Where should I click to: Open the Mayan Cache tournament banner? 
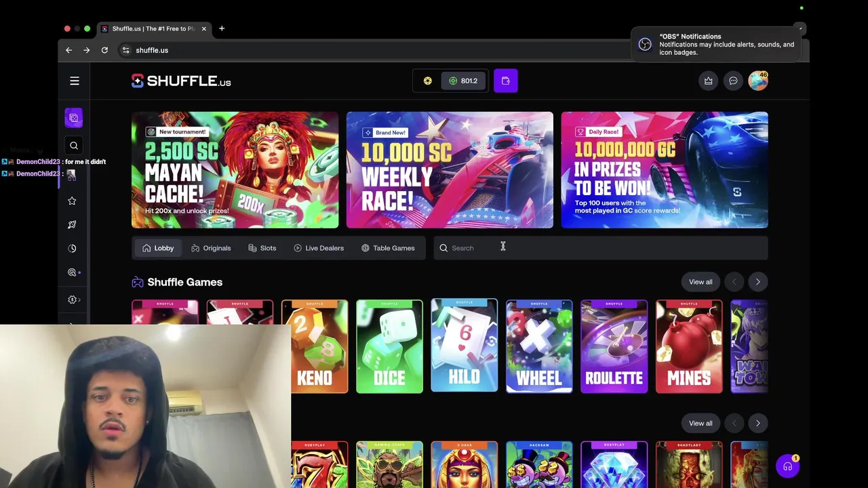point(235,170)
